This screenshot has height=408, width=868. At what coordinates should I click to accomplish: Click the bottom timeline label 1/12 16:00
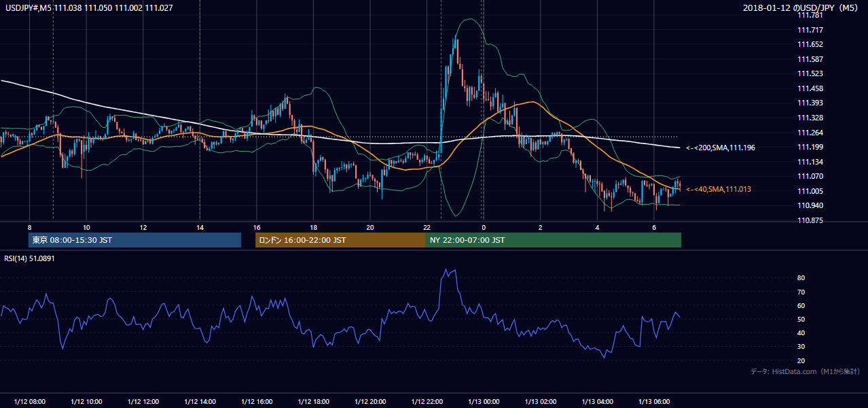[x=257, y=401]
